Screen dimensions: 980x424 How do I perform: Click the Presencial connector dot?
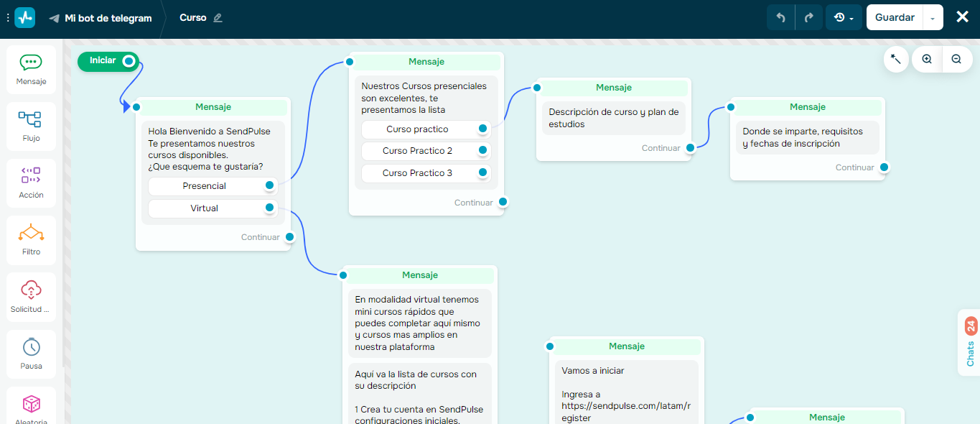point(269,185)
